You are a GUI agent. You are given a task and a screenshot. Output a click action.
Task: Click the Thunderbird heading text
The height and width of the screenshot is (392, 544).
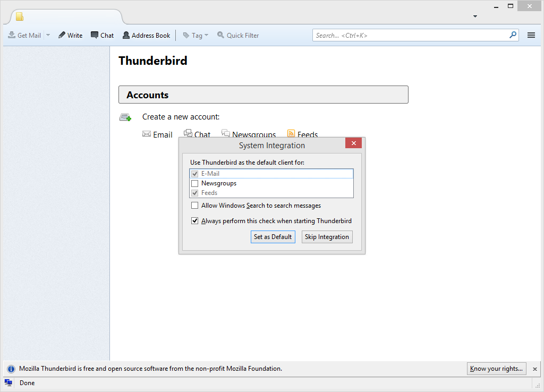tap(153, 61)
